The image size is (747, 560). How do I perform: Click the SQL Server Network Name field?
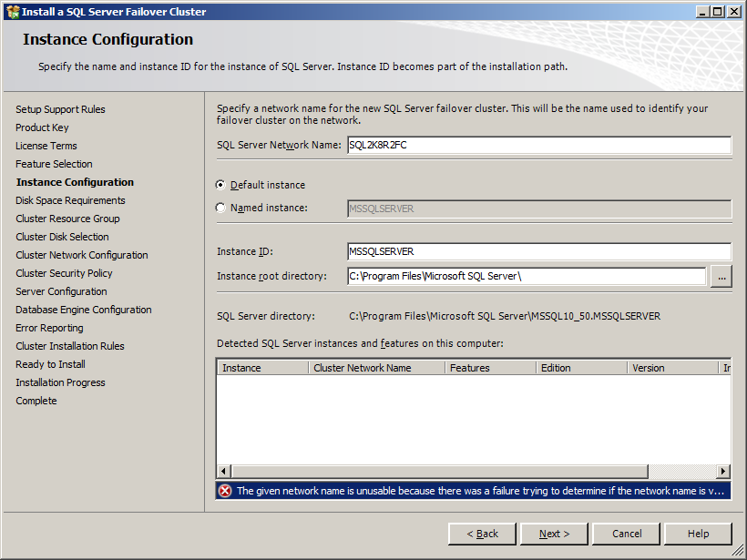(539, 146)
